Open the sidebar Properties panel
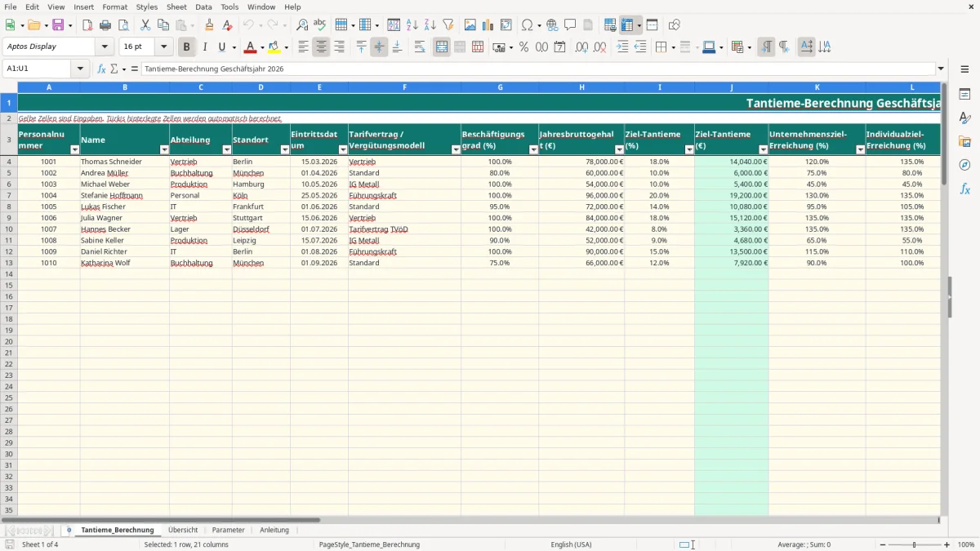 point(964,95)
